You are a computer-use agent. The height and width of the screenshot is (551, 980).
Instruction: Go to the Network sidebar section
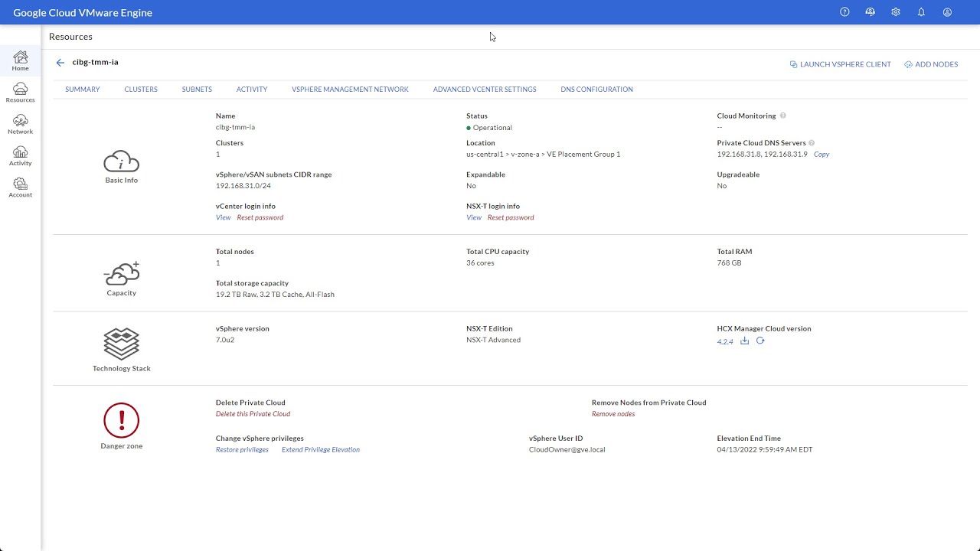[x=21, y=124]
